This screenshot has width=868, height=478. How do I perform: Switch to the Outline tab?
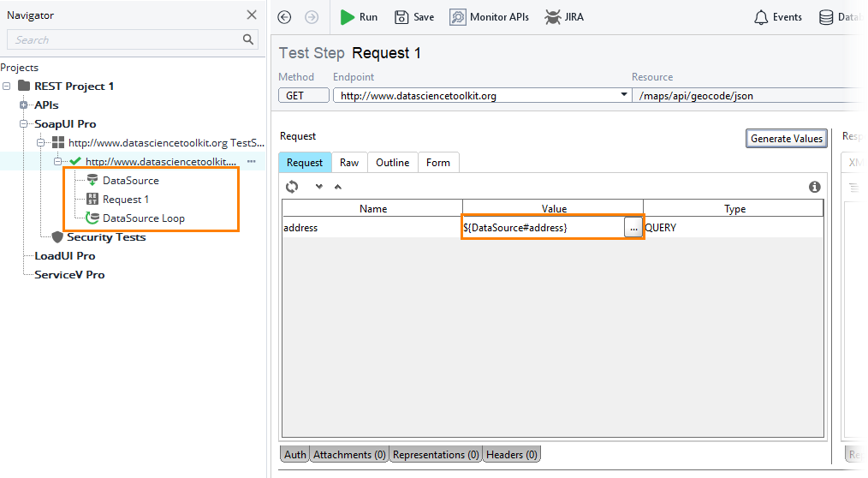coord(392,162)
